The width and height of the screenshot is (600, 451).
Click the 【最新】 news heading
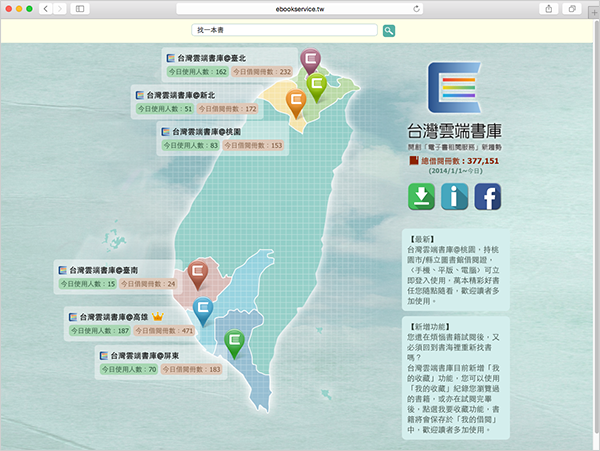pos(422,239)
